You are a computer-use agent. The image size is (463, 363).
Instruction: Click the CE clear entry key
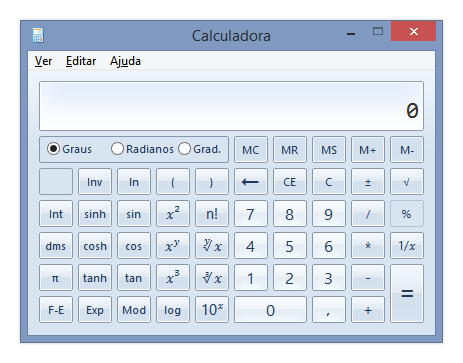290,182
